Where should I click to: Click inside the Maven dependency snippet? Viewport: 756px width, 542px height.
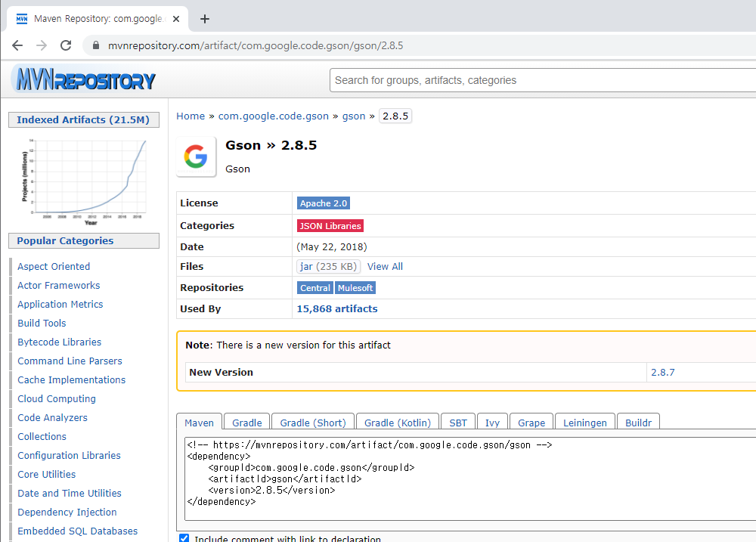(x=470, y=479)
